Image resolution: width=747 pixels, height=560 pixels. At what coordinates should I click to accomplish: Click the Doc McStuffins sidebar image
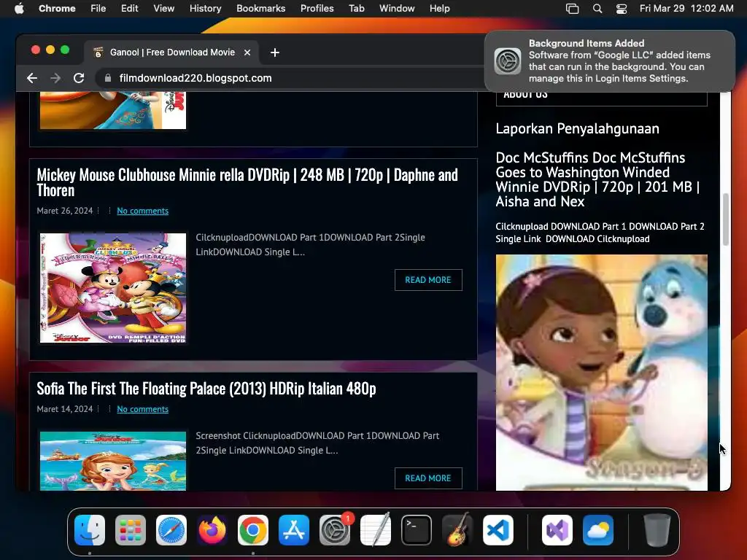[602, 373]
